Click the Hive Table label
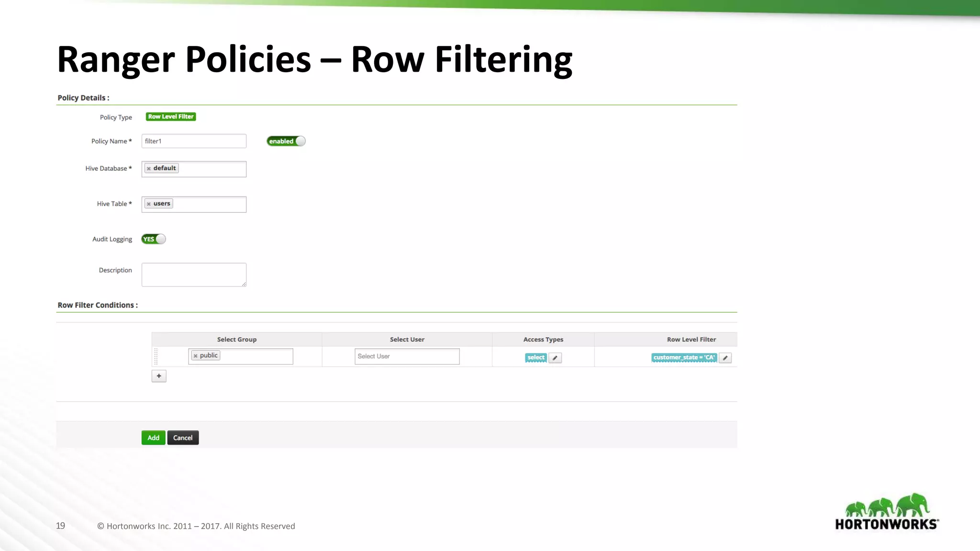Viewport: 980px width, 551px height. click(x=114, y=204)
